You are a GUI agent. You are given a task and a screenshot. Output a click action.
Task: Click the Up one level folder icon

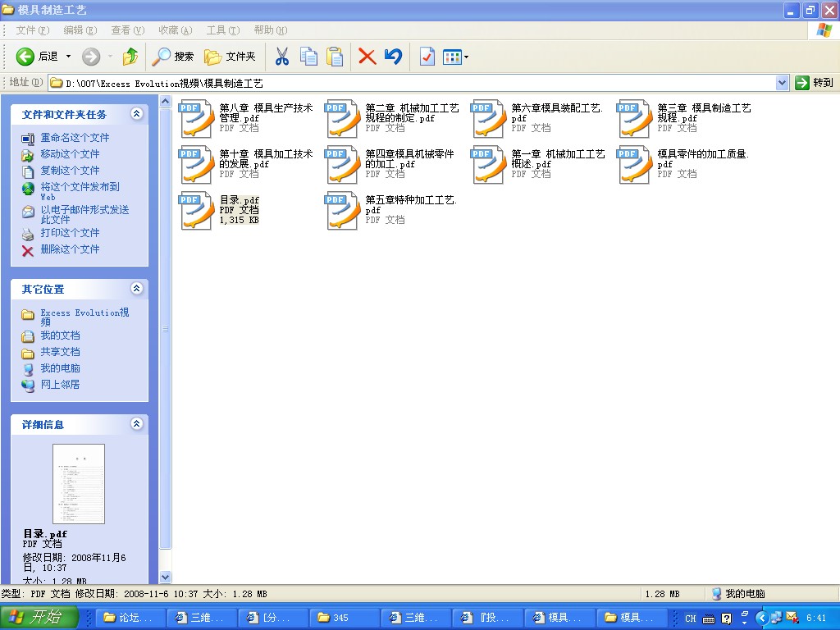tap(130, 57)
